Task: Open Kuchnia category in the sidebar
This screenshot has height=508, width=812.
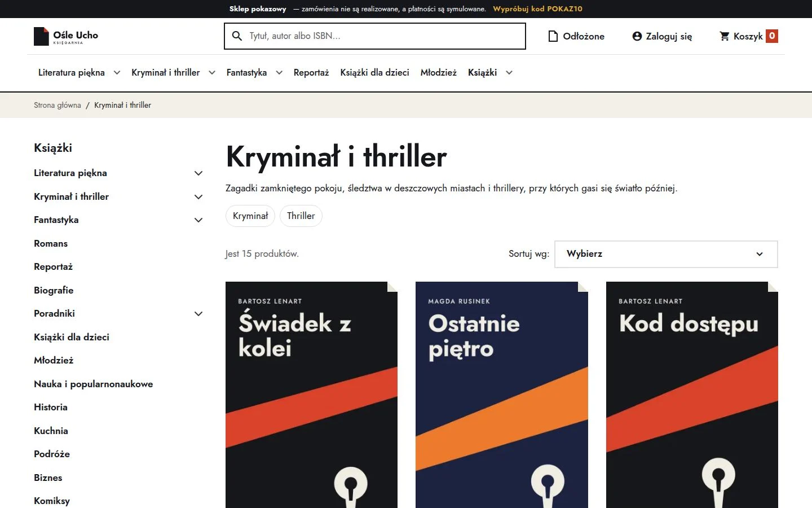Action: point(51,431)
